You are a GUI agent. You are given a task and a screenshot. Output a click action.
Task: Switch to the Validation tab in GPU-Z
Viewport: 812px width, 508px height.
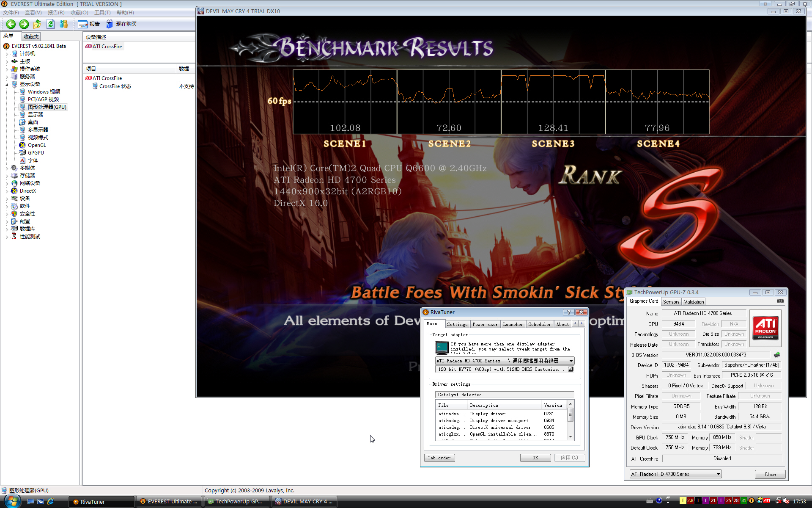pos(694,302)
